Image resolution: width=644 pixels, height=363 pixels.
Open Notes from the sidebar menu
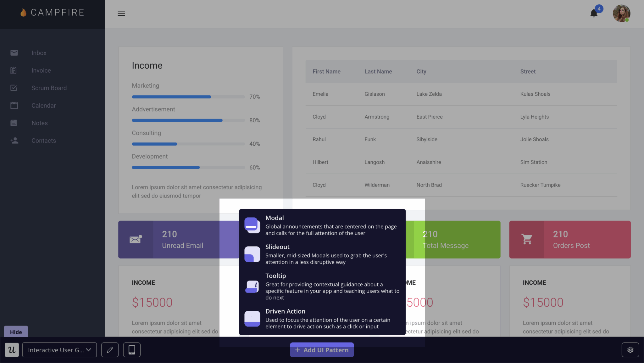(13, 123)
